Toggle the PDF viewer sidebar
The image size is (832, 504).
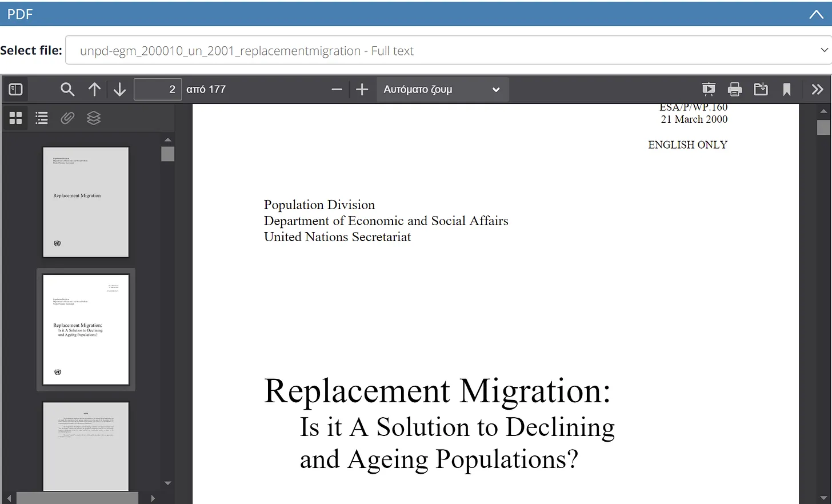15,90
